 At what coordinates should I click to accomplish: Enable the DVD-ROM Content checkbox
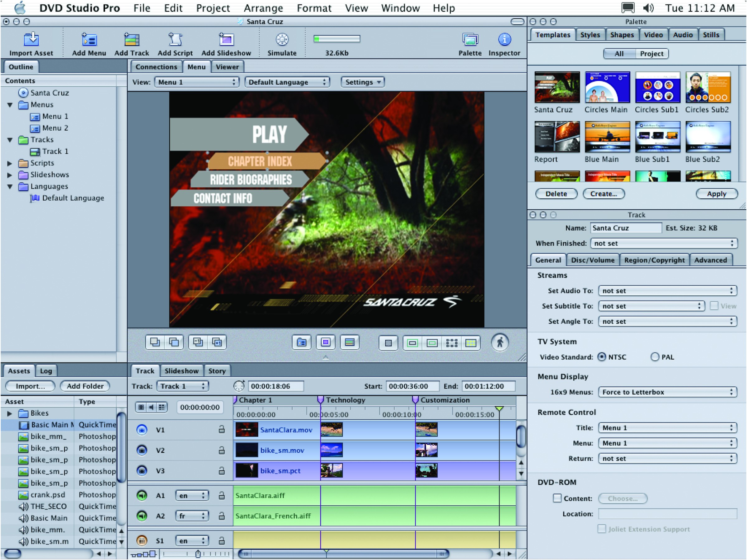click(557, 498)
